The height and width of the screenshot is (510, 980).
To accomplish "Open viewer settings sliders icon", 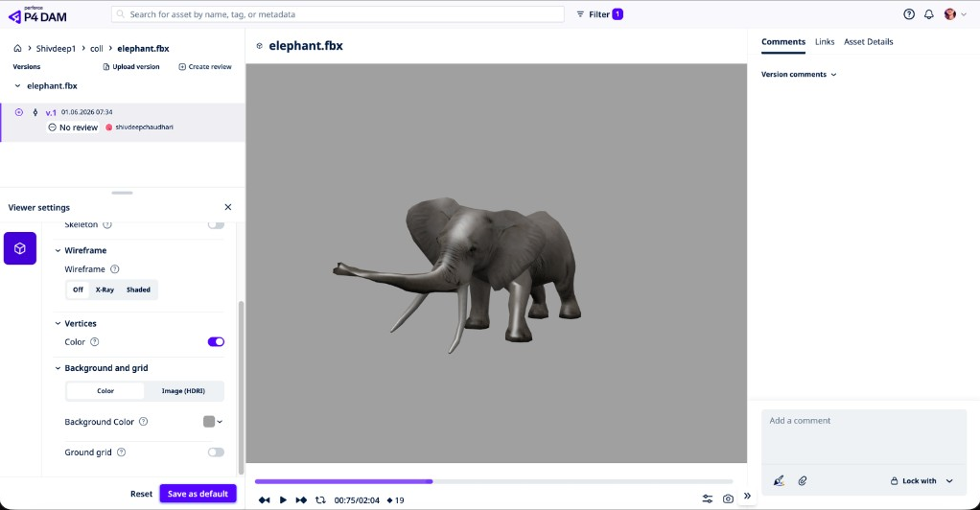I will 707,498.
